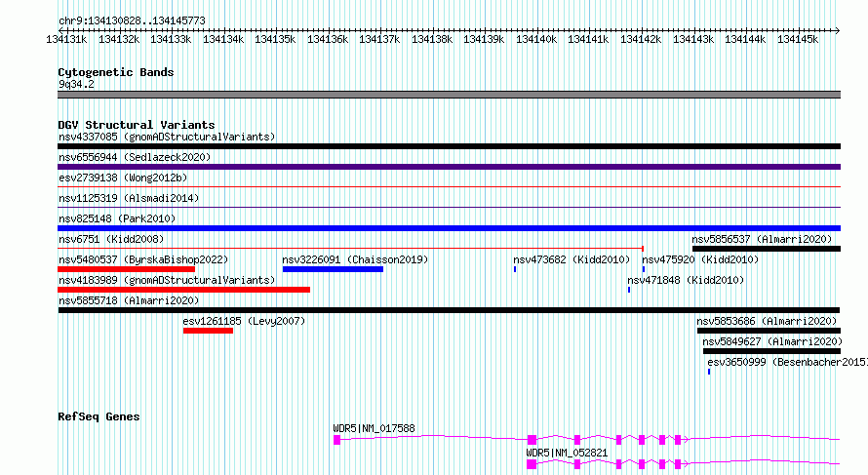The height and width of the screenshot is (475, 868).
Task: Click the WDR5|NM_017588 gene label
Action: point(374,428)
